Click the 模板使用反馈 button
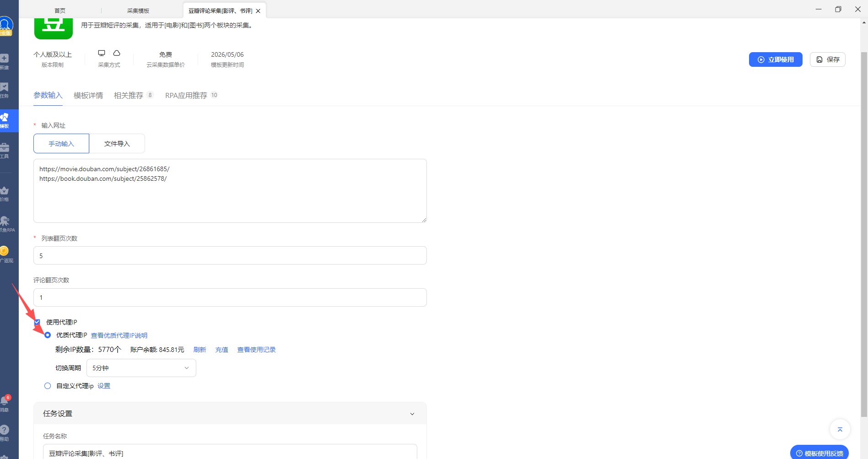 click(819, 453)
